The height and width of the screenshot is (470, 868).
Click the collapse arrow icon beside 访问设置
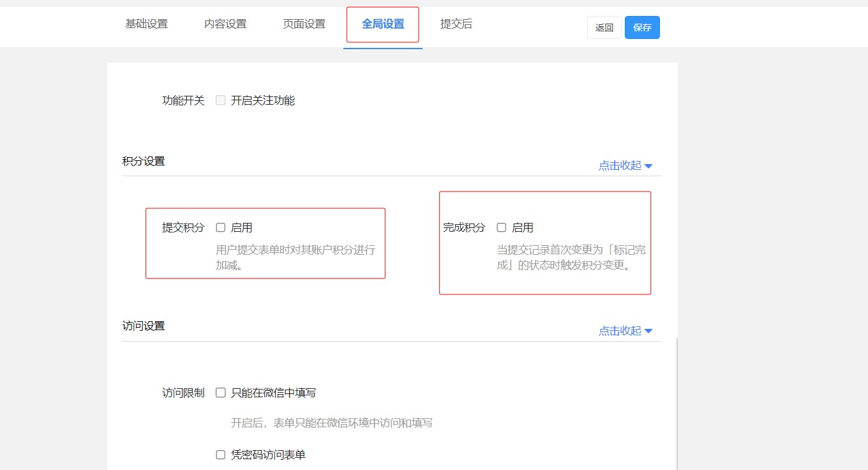point(648,331)
